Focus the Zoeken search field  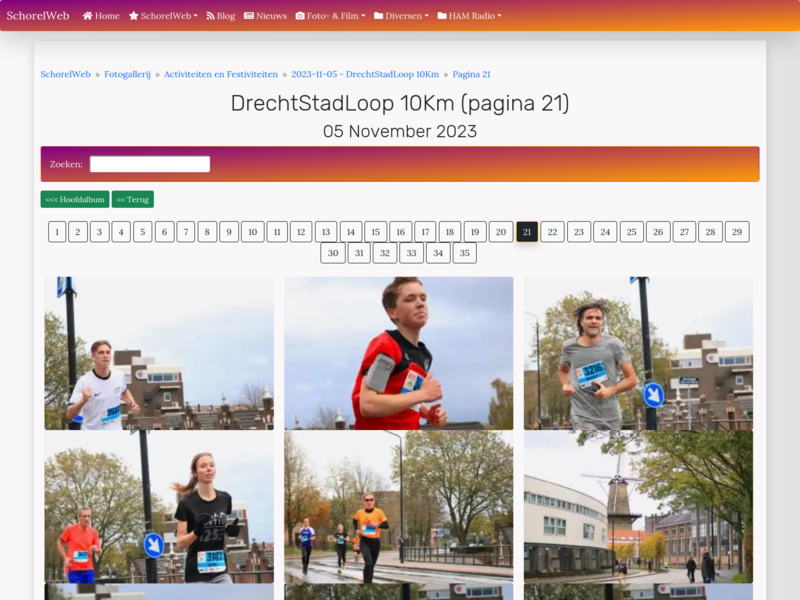pyautogui.click(x=150, y=164)
